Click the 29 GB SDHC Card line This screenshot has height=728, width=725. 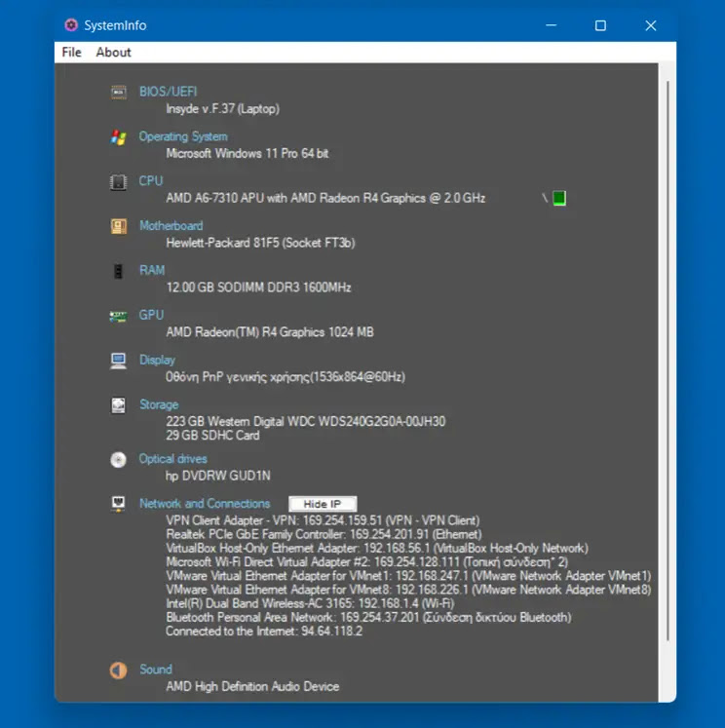click(213, 435)
